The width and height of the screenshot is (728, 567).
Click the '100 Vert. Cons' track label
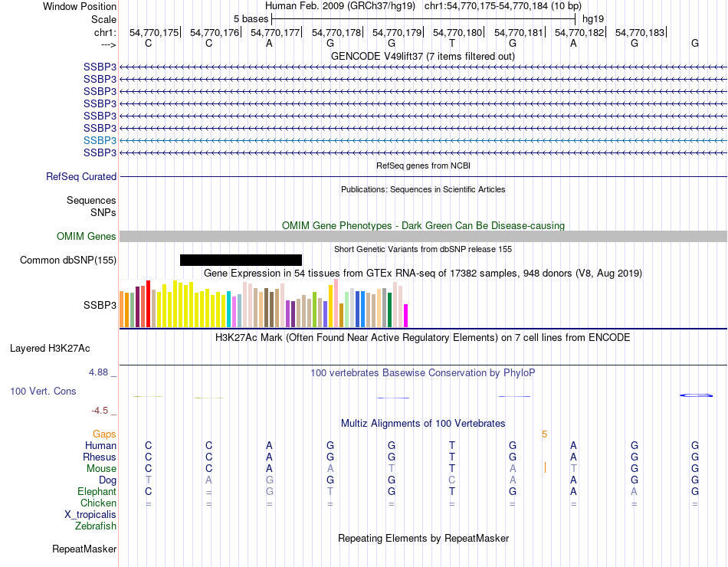[43, 391]
